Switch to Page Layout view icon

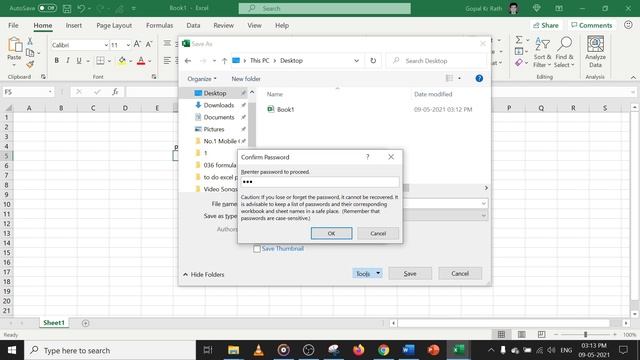(x=521, y=334)
